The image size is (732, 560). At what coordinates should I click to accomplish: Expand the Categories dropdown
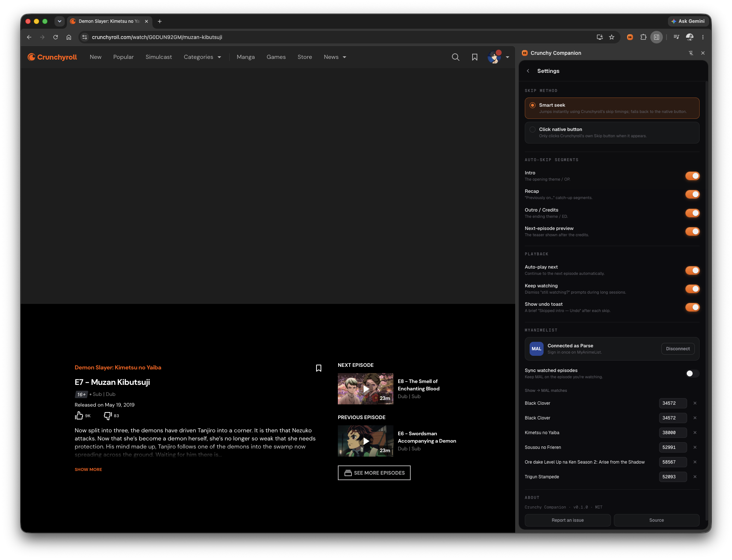point(202,57)
